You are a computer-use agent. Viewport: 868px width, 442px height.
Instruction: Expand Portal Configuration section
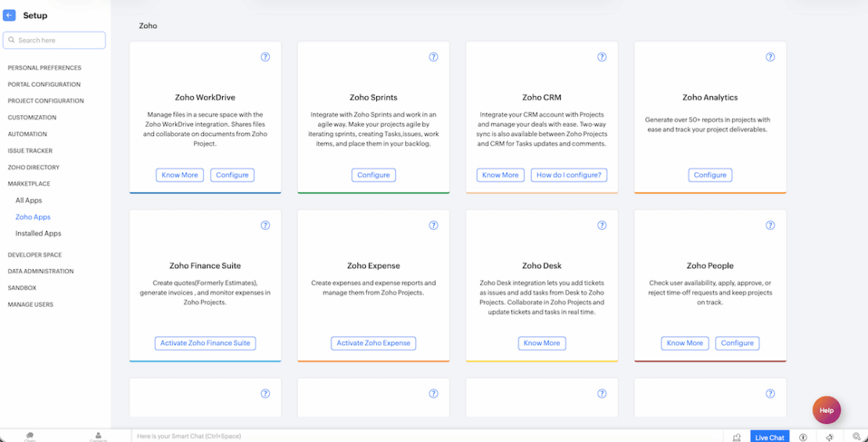[x=45, y=84]
